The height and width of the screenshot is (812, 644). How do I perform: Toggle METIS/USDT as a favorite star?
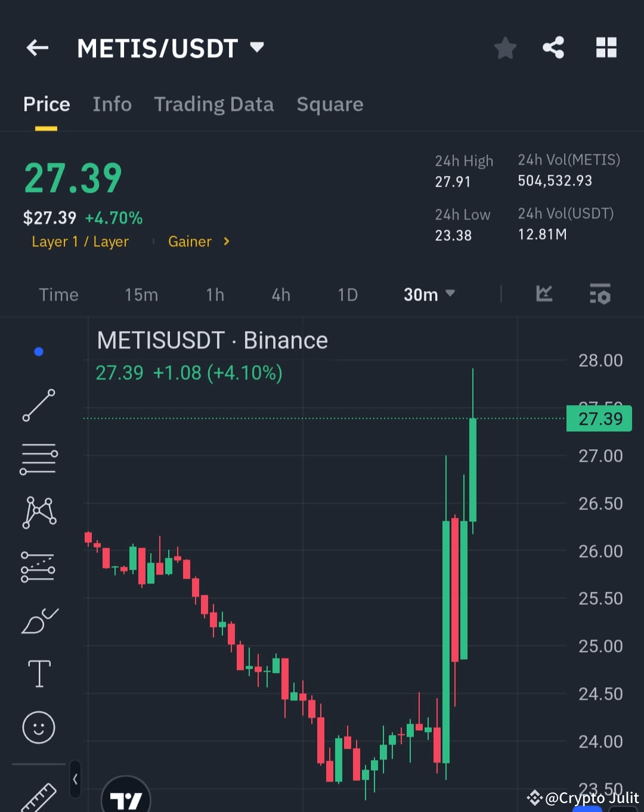tap(505, 48)
